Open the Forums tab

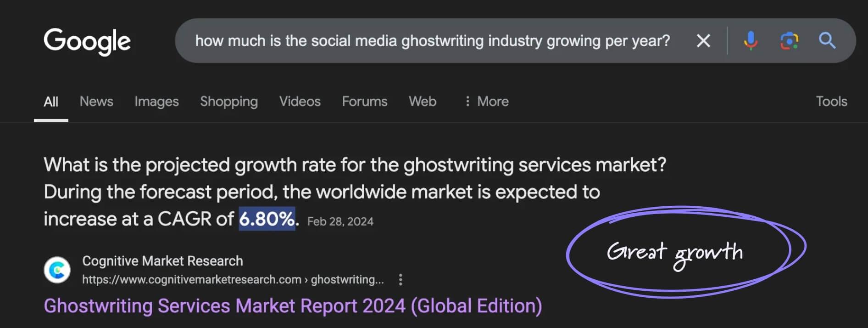pyautogui.click(x=365, y=102)
